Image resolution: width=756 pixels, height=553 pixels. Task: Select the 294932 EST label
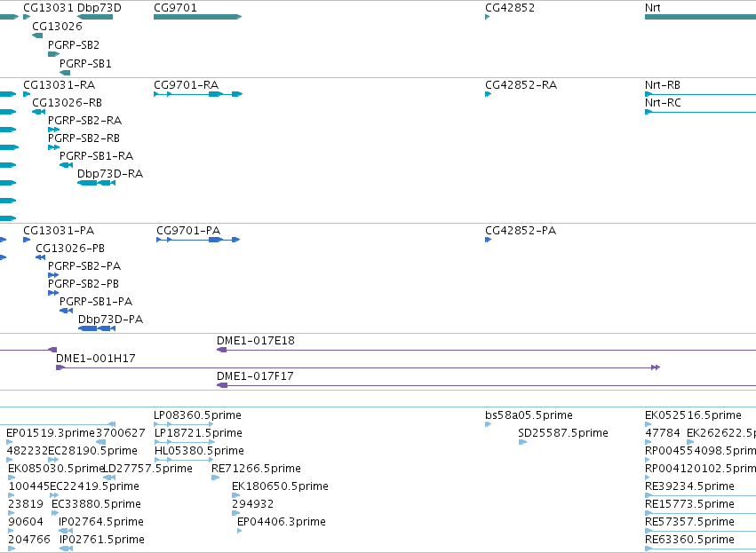tap(252, 505)
